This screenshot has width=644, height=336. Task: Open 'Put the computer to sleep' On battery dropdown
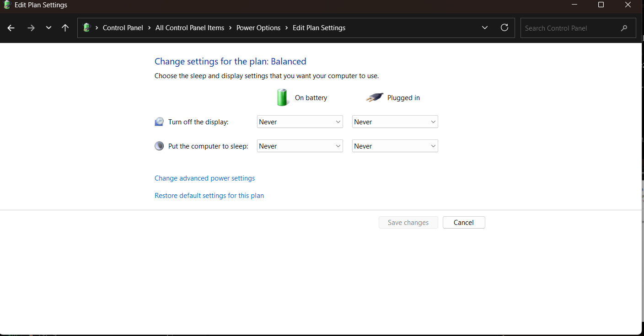(300, 146)
